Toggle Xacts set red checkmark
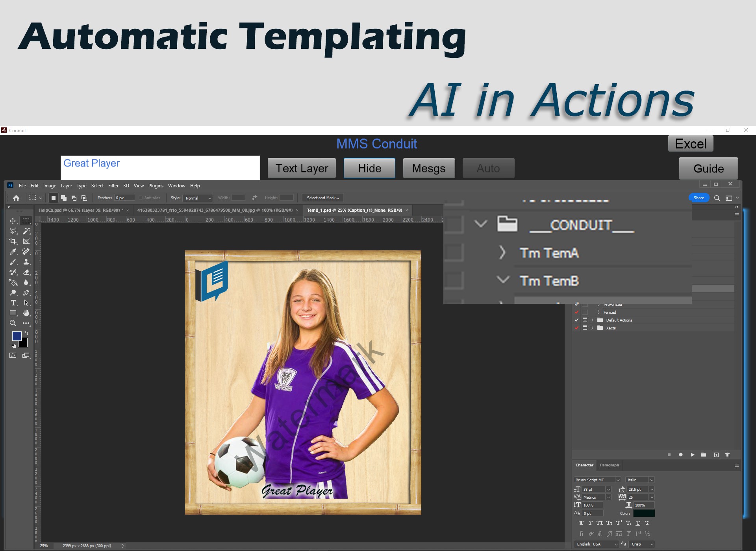The width and height of the screenshot is (756, 551). (577, 328)
